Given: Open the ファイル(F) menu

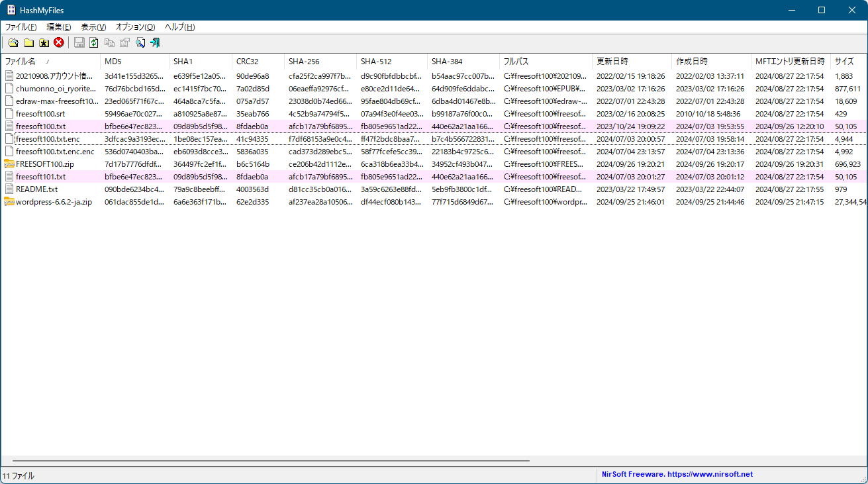Looking at the screenshot, I should 21,27.
